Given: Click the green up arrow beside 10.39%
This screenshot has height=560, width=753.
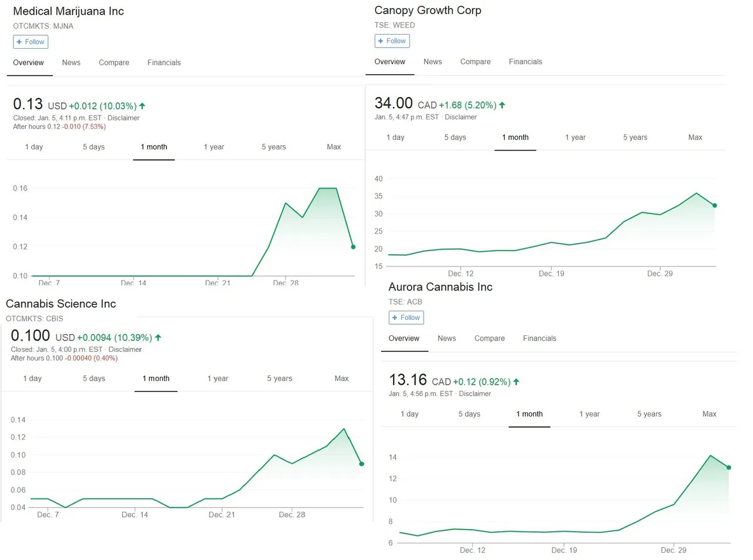Looking at the screenshot, I should [x=158, y=338].
